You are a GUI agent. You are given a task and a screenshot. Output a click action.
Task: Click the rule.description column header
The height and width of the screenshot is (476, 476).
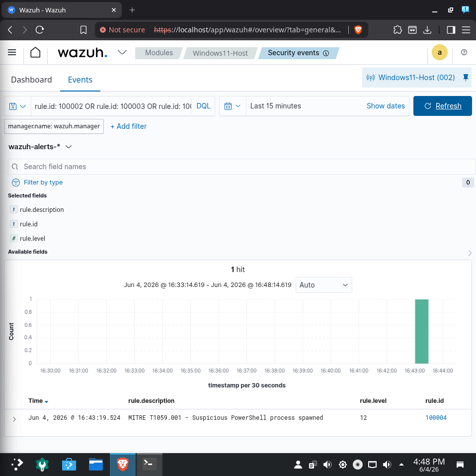click(151, 401)
